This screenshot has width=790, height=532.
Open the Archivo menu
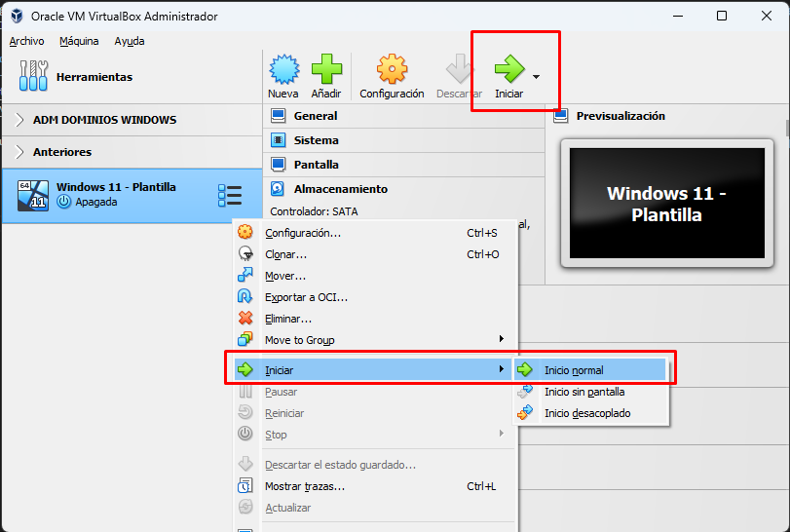tap(26, 41)
